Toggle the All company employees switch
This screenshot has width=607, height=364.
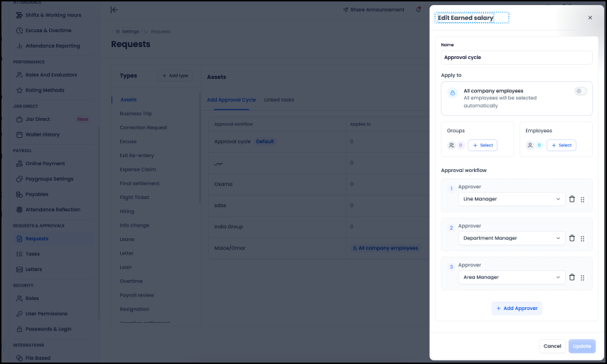tap(581, 91)
